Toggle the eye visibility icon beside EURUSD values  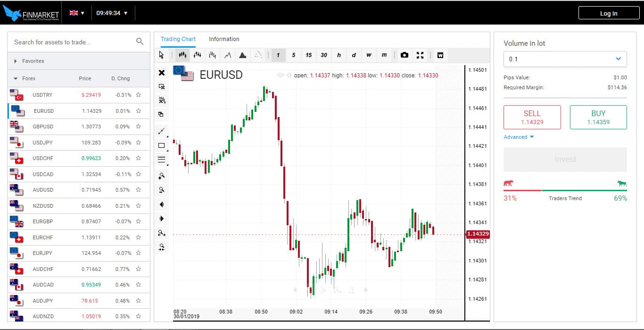(x=281, y=76)
